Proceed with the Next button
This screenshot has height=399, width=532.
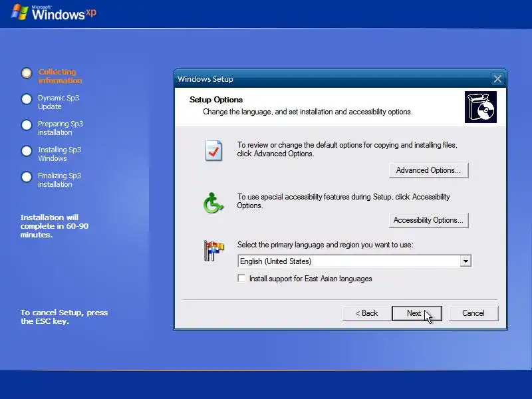pyautogui.click(x=417, y=313)
